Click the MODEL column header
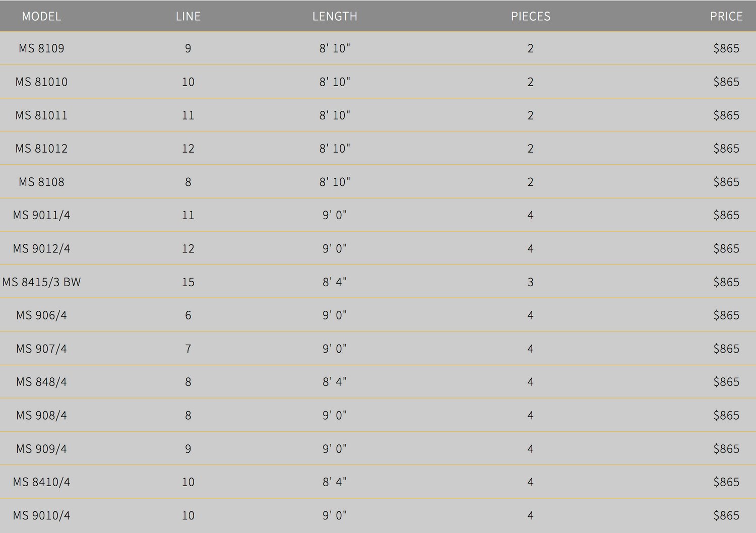Image resolution: width=756 pixels, height=533 pixels. (41, 16)
